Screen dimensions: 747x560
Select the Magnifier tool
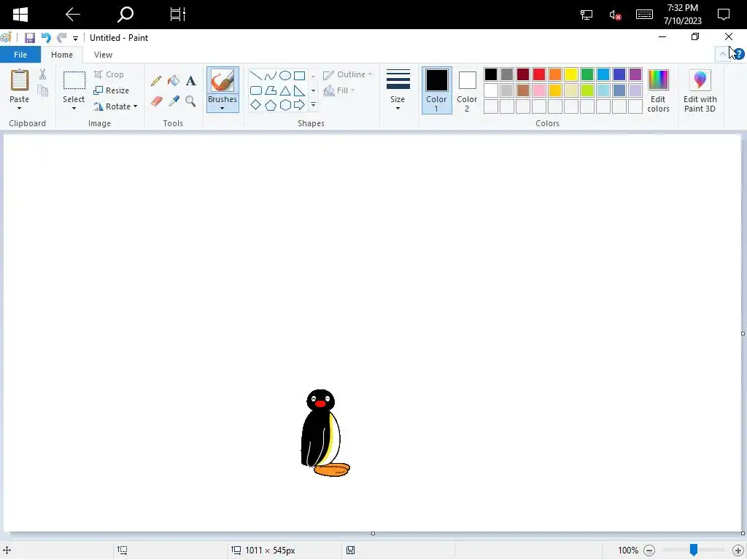pos(190,101)
